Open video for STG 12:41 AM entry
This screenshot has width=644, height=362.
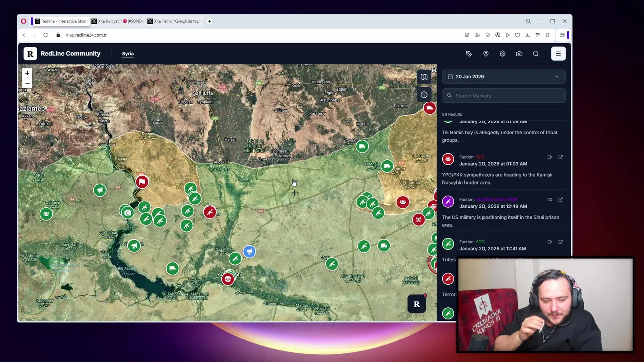click(x=550, y=242)
